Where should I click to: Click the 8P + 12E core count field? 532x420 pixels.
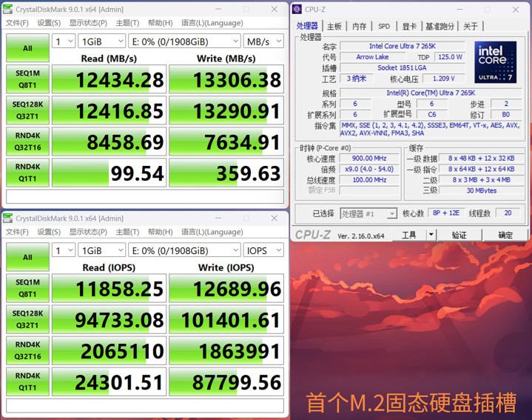pos(446,213)
